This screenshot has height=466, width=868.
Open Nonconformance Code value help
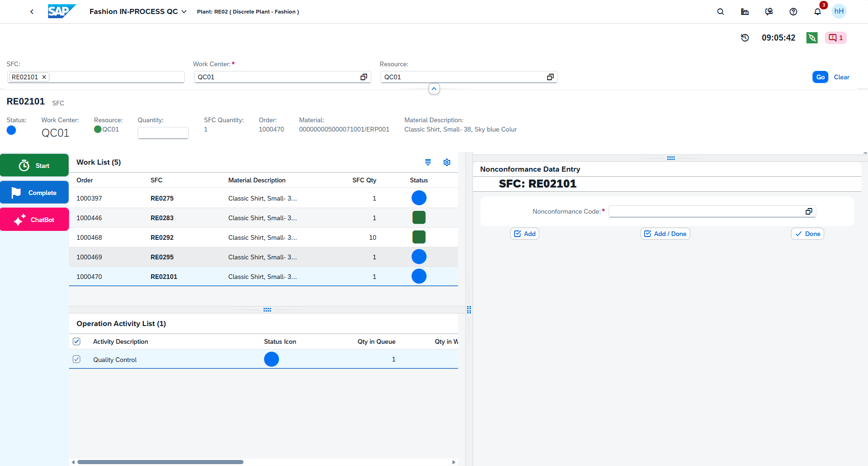(809, 211)
